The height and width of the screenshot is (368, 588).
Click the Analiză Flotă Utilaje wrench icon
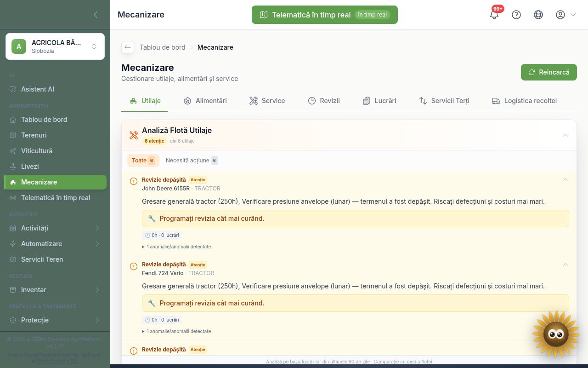(134, 135)
